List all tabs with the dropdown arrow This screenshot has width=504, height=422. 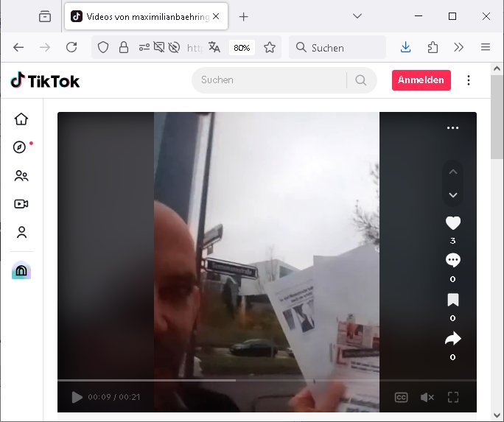pos(357,16)
